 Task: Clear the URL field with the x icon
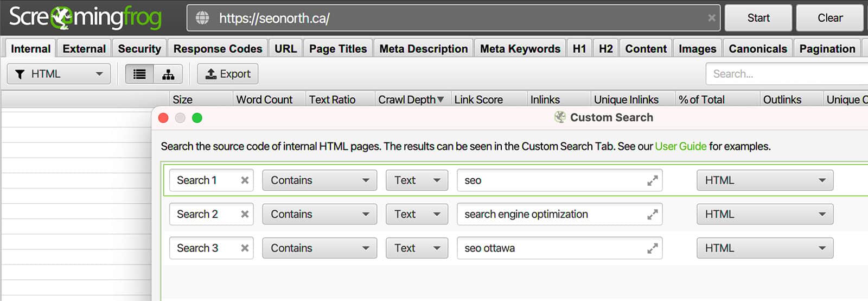click(711, 18)
